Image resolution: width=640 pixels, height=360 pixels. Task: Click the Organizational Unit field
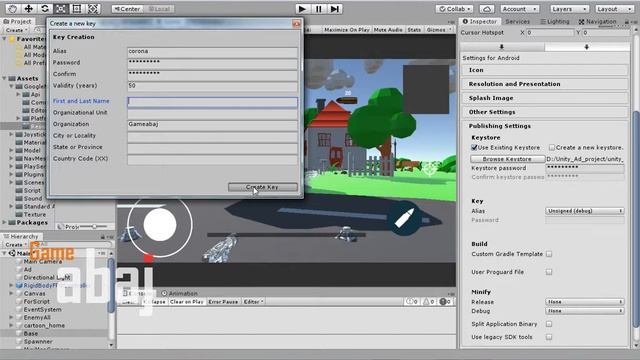coord(212,113)
